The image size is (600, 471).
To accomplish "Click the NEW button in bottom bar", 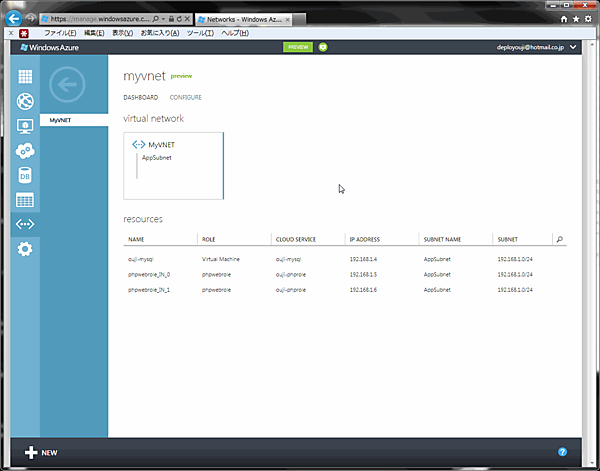I will tap(41, 452).
